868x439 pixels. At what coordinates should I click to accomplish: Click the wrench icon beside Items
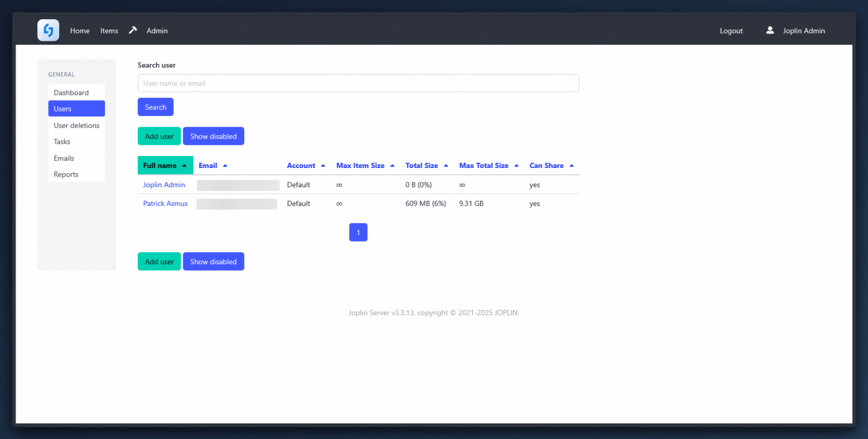click(x=133, y=29)
